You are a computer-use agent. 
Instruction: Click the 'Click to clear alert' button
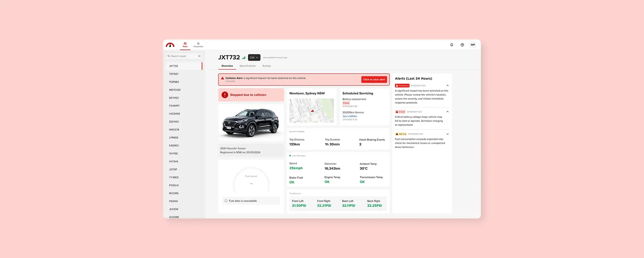coord(374,80)
